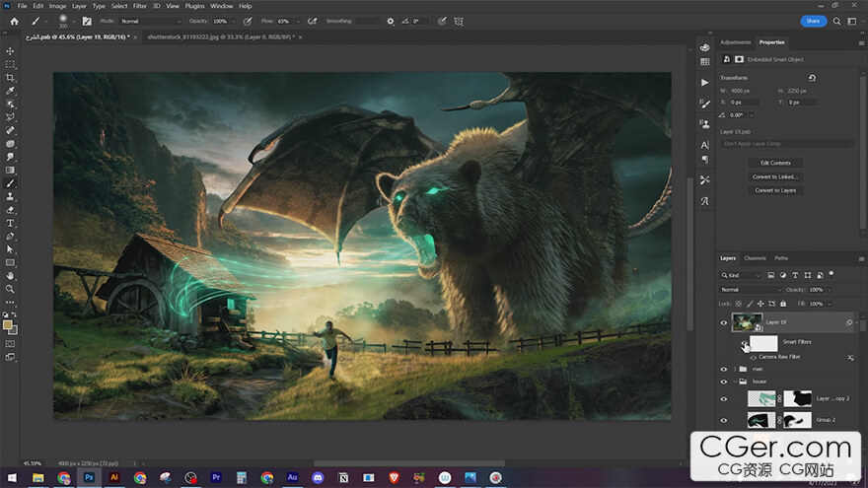The width and height of the screenshot is (868, 488).
Task: Click the horizontal canvas scrollbar
Action: pos(409,463)
